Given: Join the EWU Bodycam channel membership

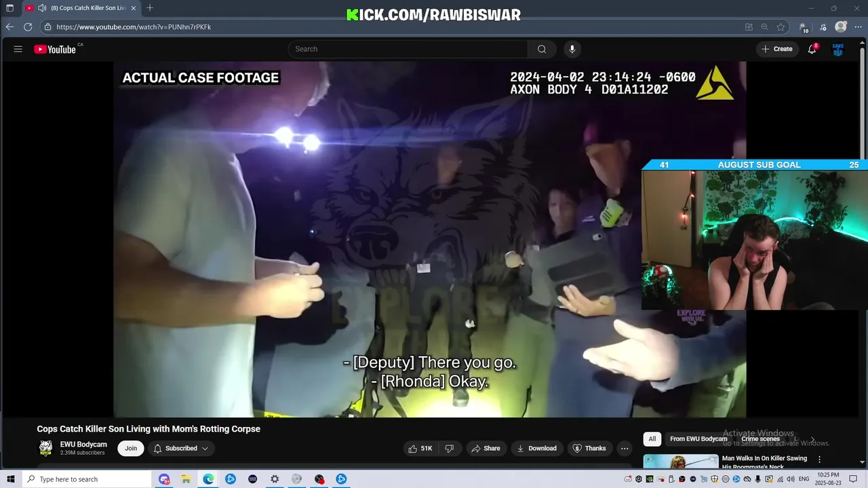Looking at the screenshot, I should (131, 448).
